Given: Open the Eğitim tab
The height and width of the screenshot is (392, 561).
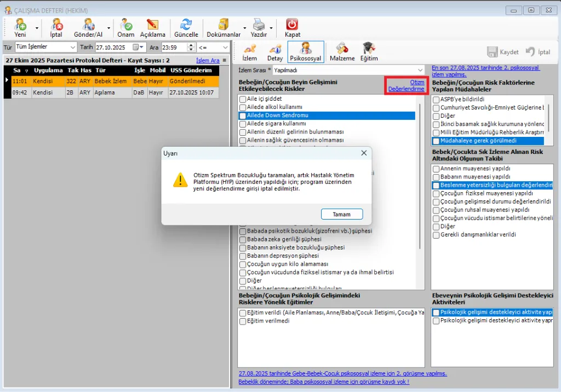Looking at the screenshot, I should click(369, 52).
